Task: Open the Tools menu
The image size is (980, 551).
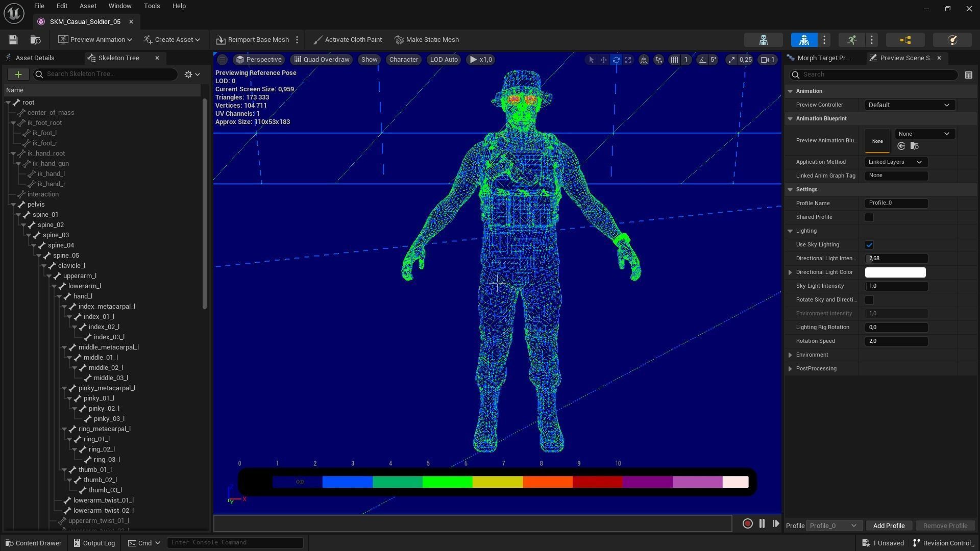Action: [x=152, y=6]
